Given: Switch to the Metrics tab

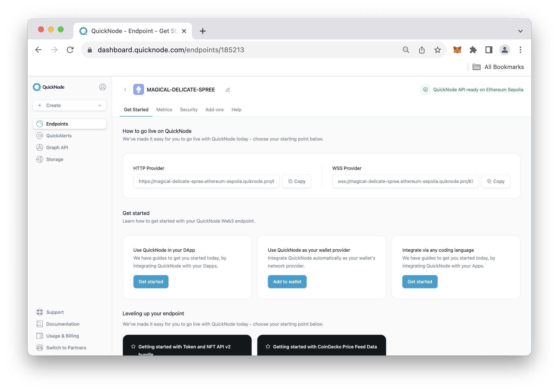Looking at the screenshot, I should tap(165, 109).
